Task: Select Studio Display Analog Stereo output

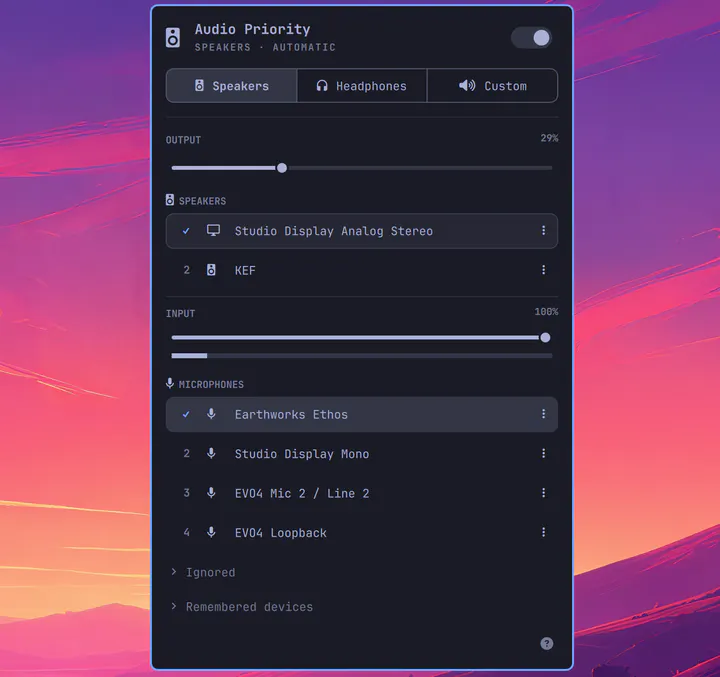Action: pyautogui.click(x=362, y=231)
